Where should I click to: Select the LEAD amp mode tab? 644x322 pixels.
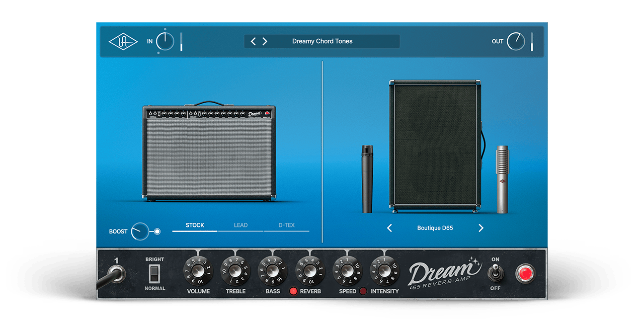(x=240, y=226)
